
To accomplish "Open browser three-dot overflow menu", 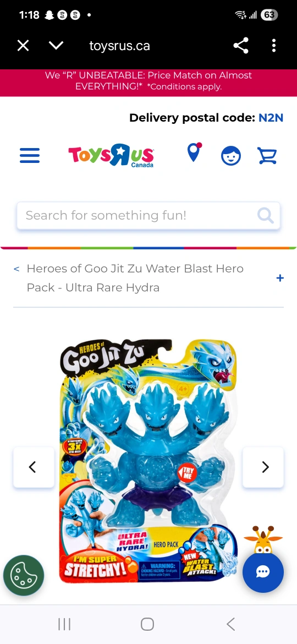I will (x=273, y=46).
